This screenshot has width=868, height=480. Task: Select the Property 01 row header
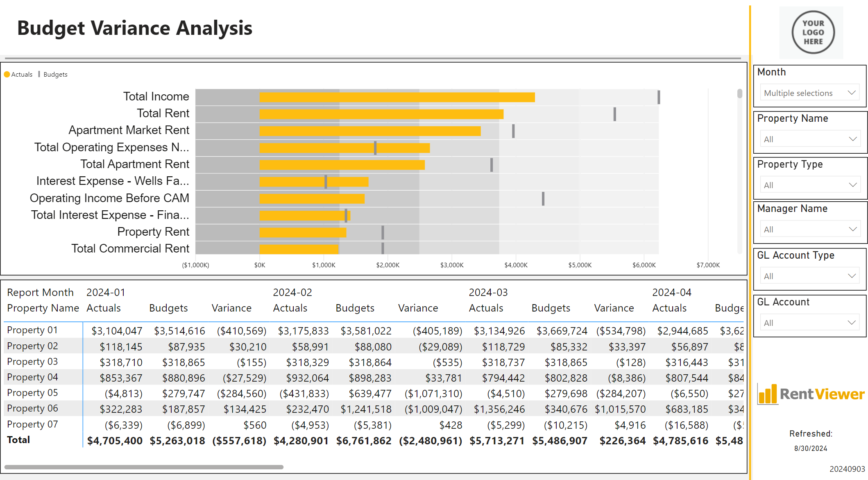32,330
